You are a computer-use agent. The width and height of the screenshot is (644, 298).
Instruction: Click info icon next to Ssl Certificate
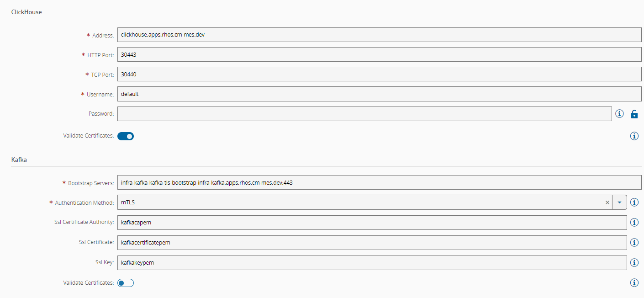click(634, 243)
